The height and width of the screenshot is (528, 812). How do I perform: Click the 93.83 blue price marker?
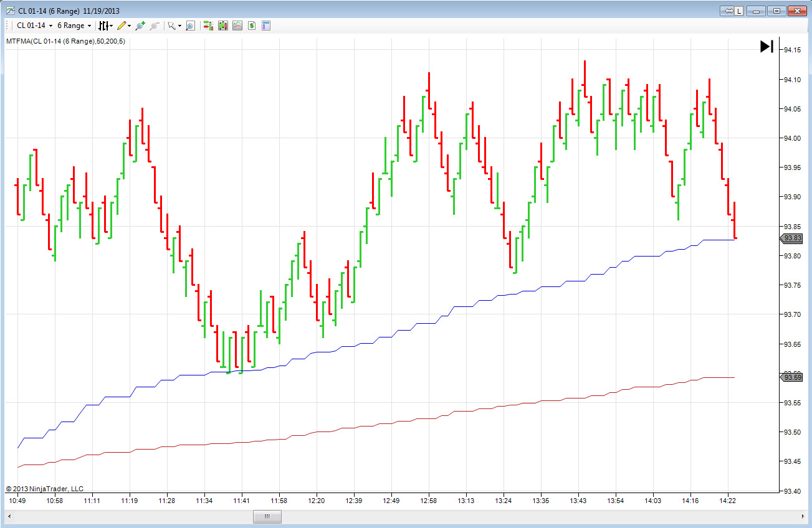click(x=791, y=238)
